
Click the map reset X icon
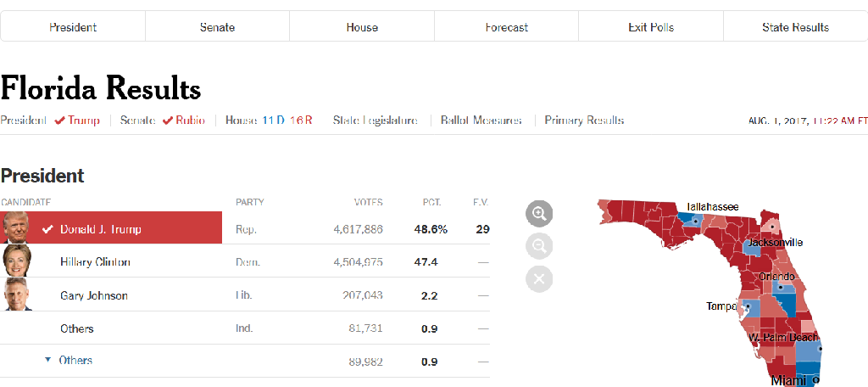(539, 278)
